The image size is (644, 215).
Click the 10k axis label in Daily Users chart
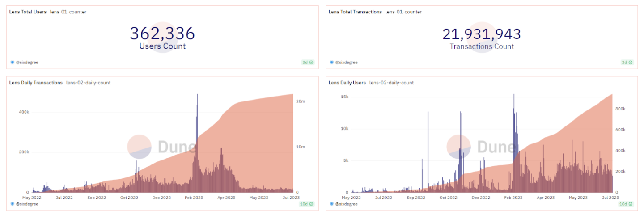pyautogui.click(x=345, y=129)
